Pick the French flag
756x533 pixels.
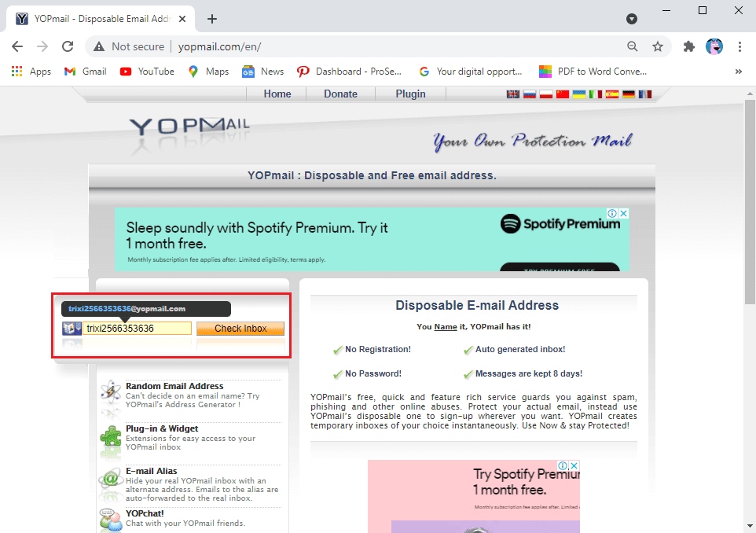click(644, 94)
